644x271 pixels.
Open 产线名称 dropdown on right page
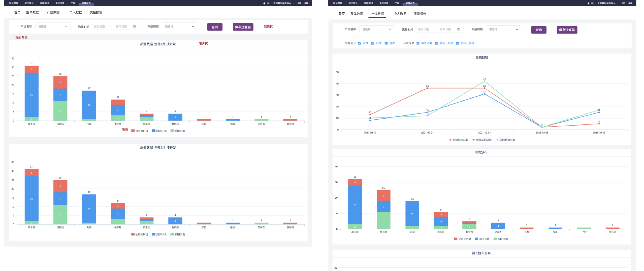pos(377,29)
